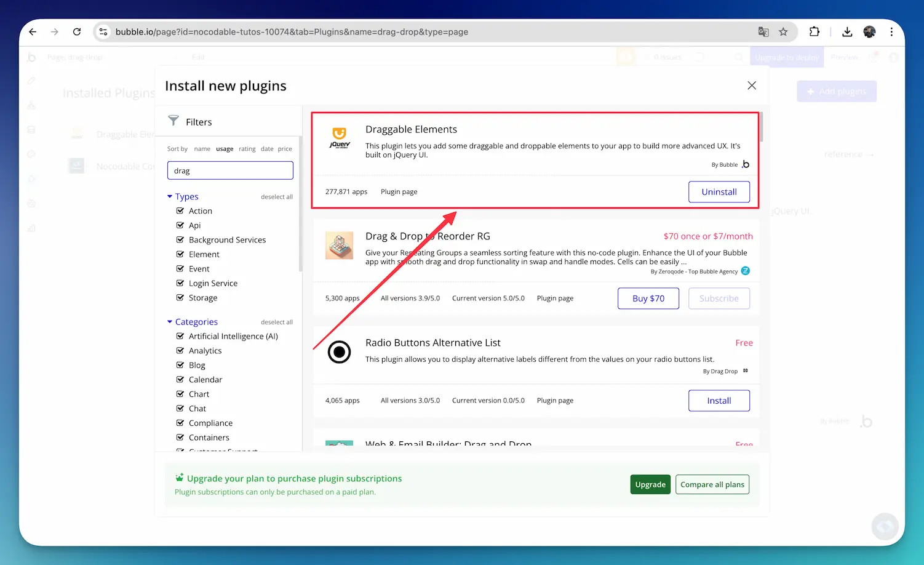Deselect all Types filters
The width and height of the screenshot is (924, 565).
pyautogui.click(x=277, y=197)
